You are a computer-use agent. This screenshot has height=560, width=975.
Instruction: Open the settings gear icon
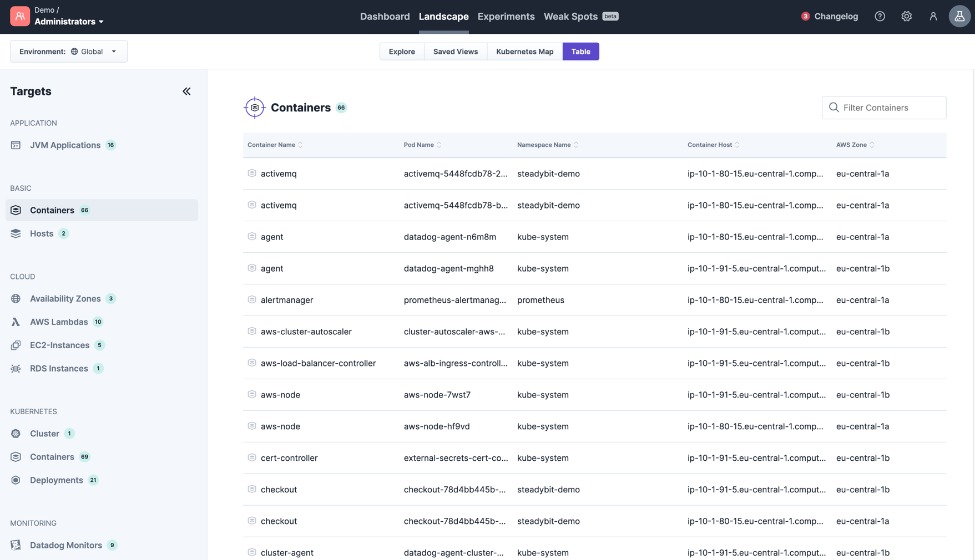[x=906, y=17]
